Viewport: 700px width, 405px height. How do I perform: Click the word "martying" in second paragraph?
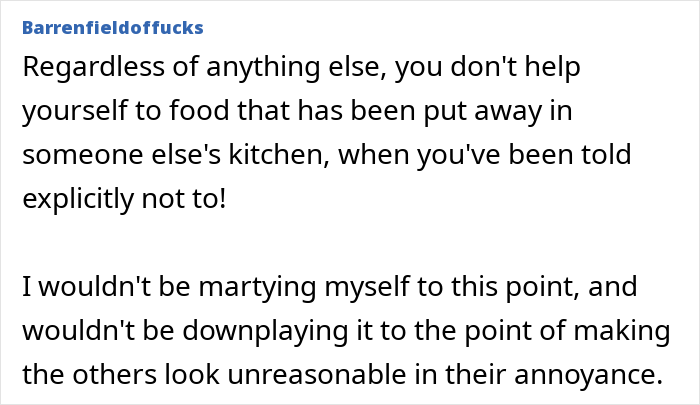pyautogui.click(x=260, y=288)
